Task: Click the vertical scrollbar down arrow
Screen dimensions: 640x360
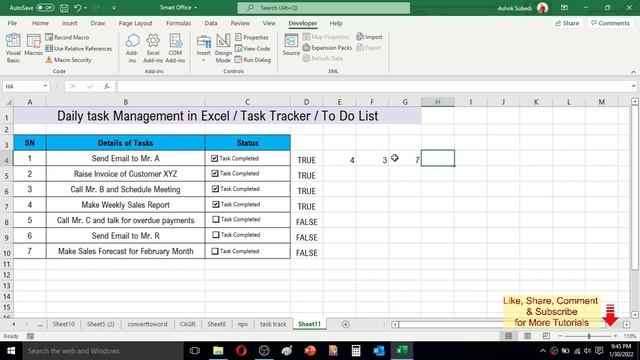Action: pos(635,315)
